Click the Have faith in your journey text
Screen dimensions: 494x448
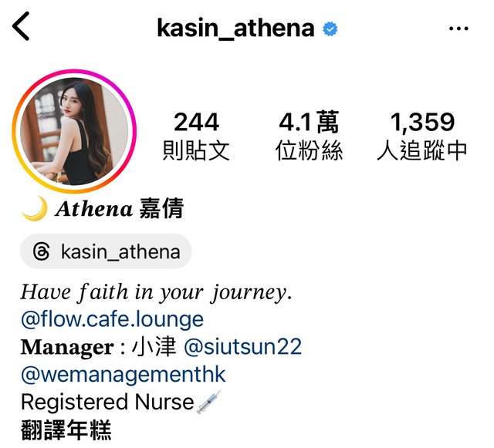[x=156, y=292]
